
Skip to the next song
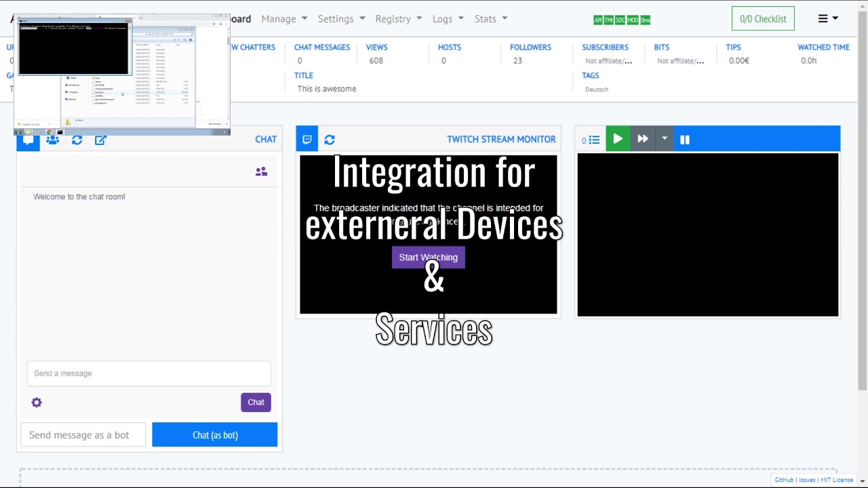point(643,139)
